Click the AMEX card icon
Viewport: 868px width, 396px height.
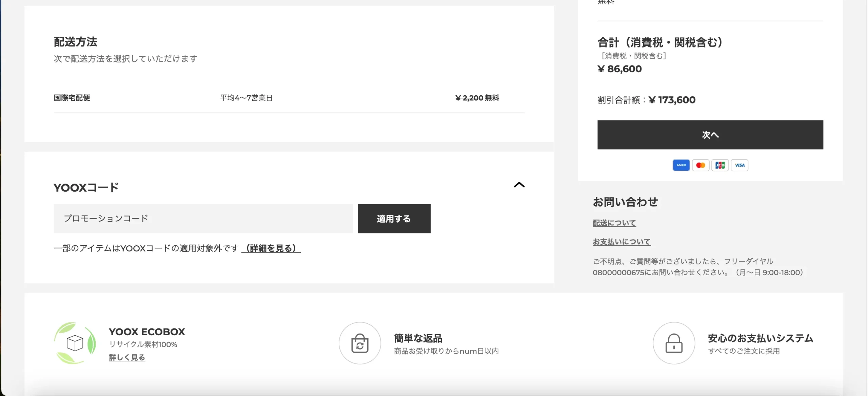point(681,165)
